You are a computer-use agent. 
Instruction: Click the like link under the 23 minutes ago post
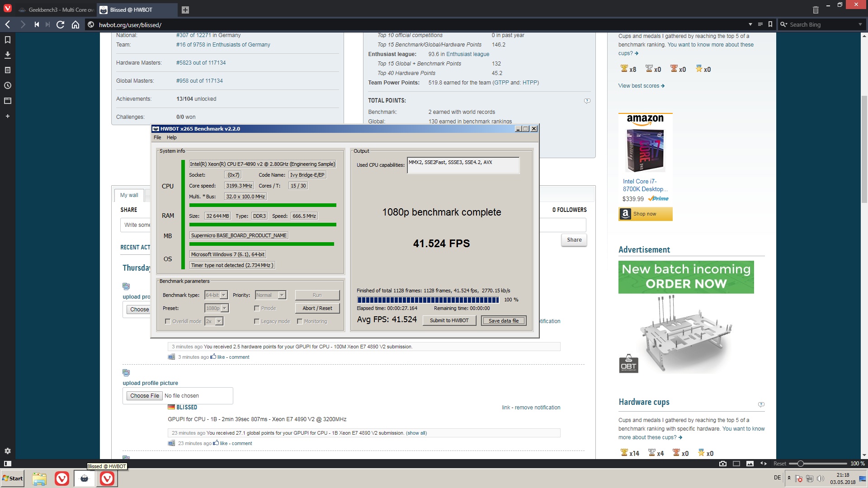pyautogui.click(x=224, y=443)
